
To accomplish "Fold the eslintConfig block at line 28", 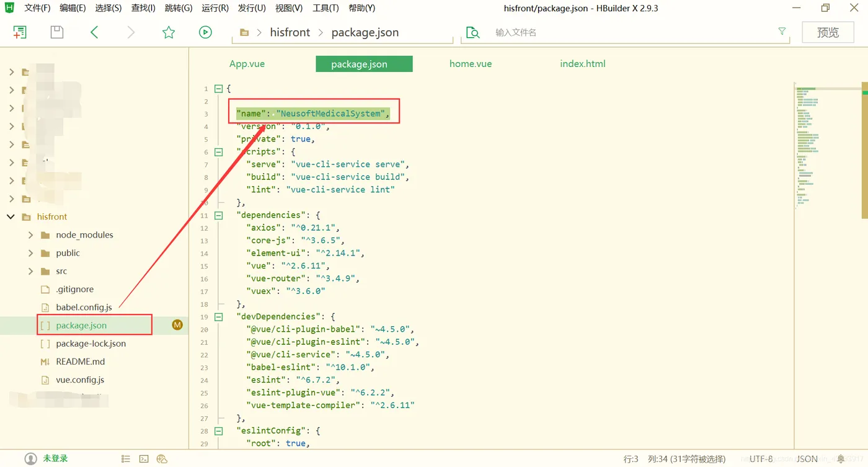I will pos(218,430).
